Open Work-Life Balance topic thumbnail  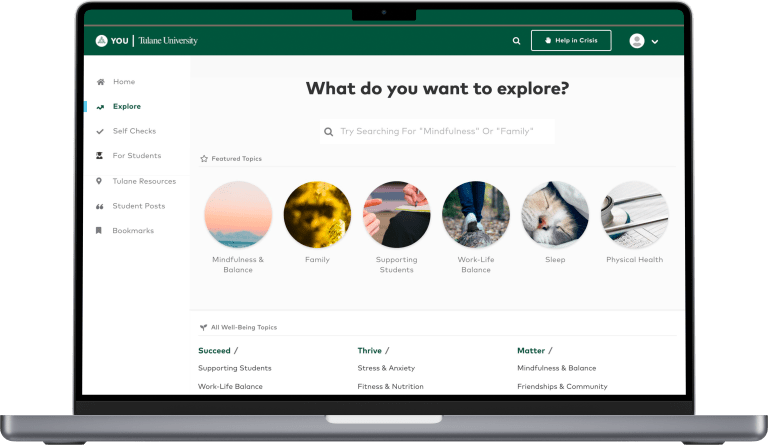(476, 214)
